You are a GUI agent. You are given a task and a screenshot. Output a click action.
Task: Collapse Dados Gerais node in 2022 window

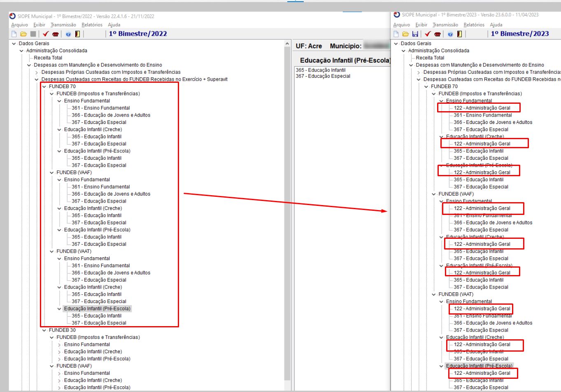14,43
